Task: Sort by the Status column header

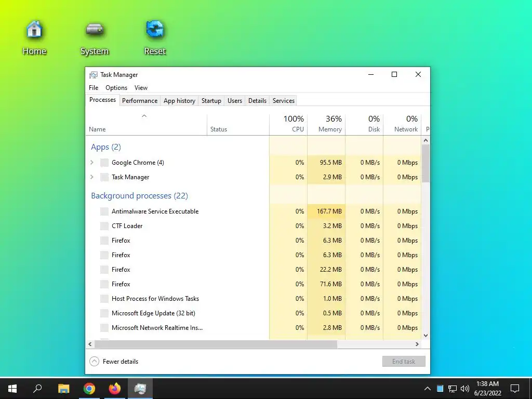Action: coord(238,125)
